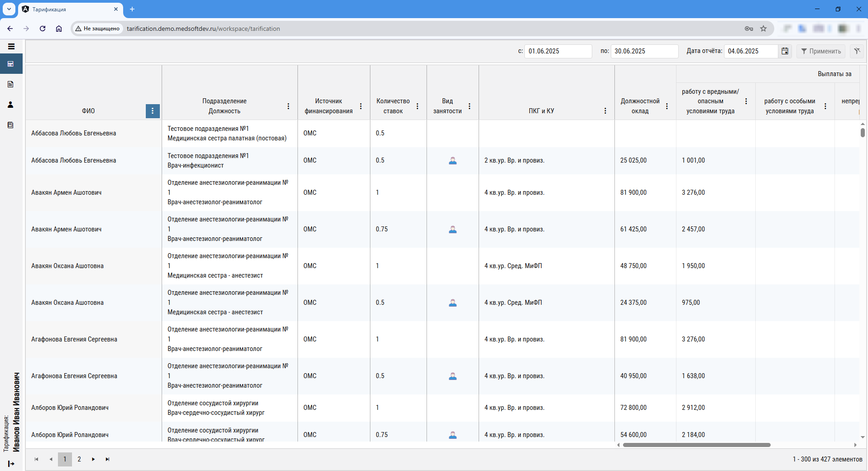Open calendar picker for Дата отчёта
868x471 pixels.
click(x=785, y=51)
